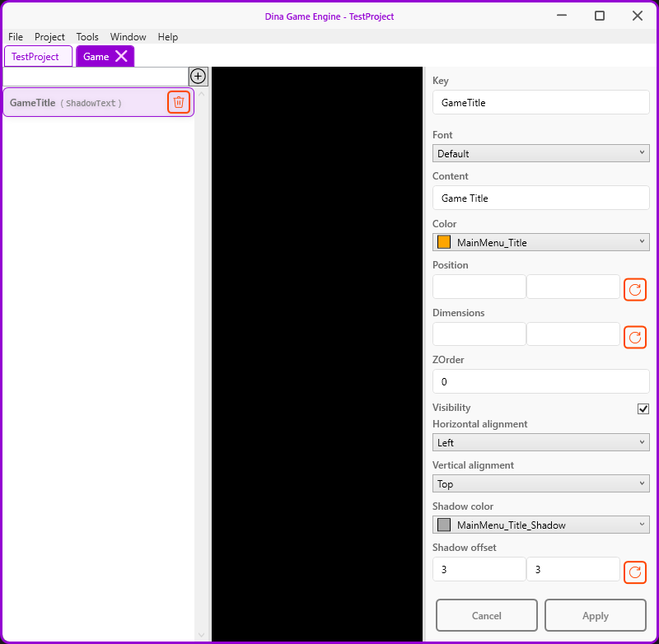Click the second Shadow offset field
Image resolution: width=659 pixels, height=644 pixels.
point(573,569)
